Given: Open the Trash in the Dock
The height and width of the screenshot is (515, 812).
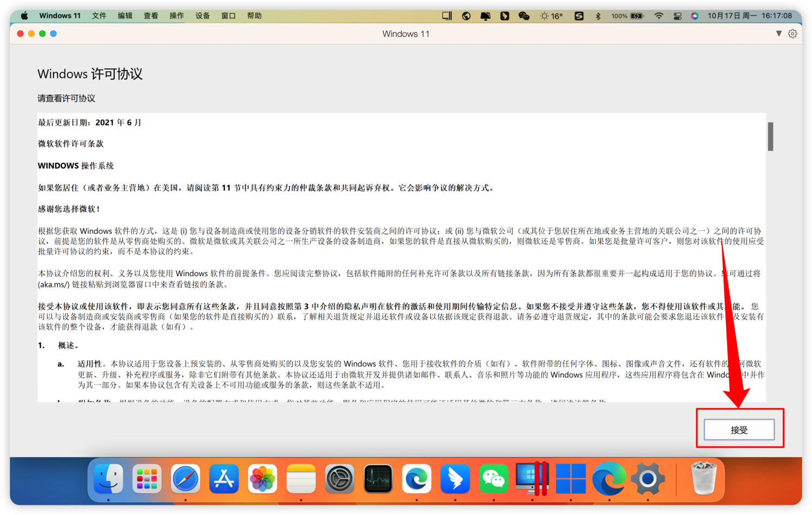Looking at the screenshot, I should 704,478.
